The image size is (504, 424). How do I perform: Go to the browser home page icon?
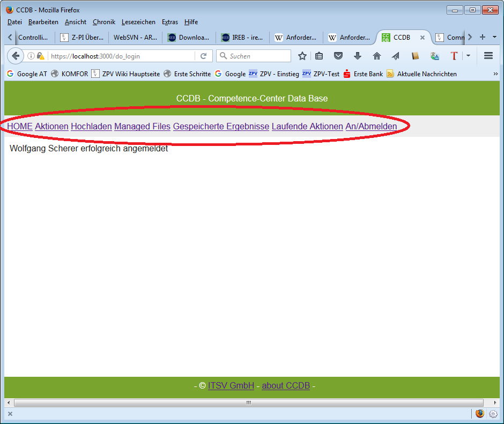(376, 56)
